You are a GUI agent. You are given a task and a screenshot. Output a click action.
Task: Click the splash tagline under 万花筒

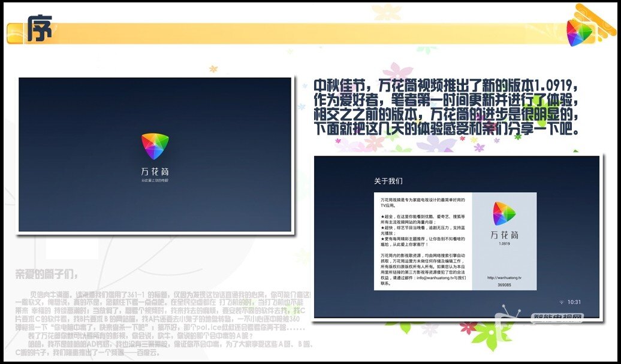(x=155, y=181)
